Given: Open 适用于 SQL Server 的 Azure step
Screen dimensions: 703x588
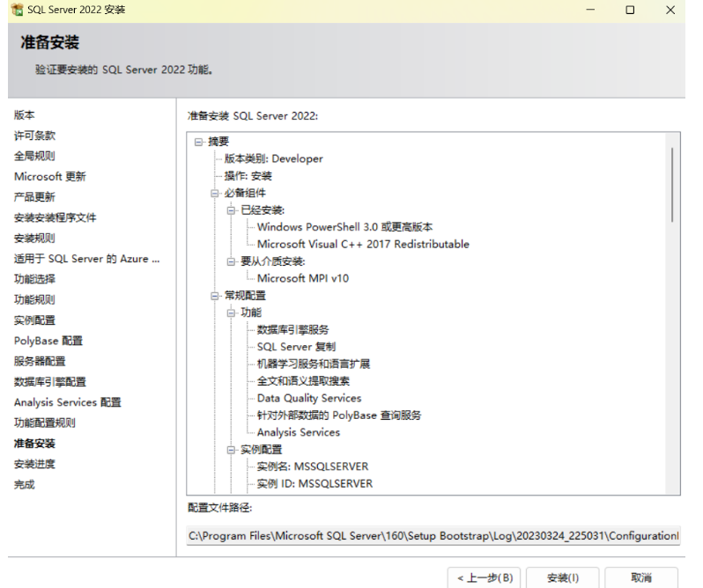Looking at the screenshot, I should point(86,259).
